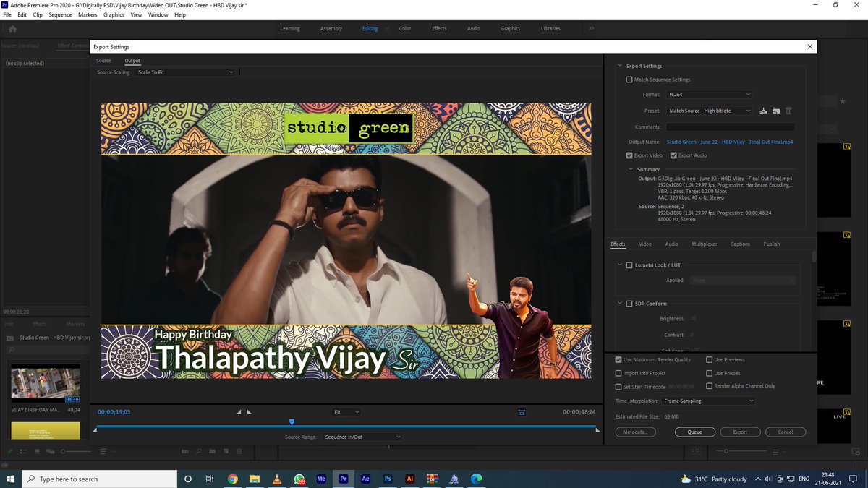Open VLC media player from the taskbar

(x=277, y=479)
